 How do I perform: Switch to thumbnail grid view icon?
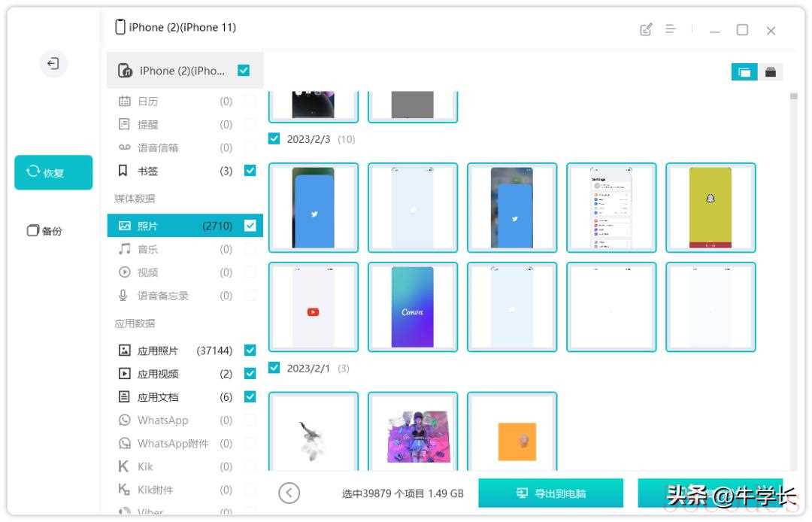tap(744, 72)
